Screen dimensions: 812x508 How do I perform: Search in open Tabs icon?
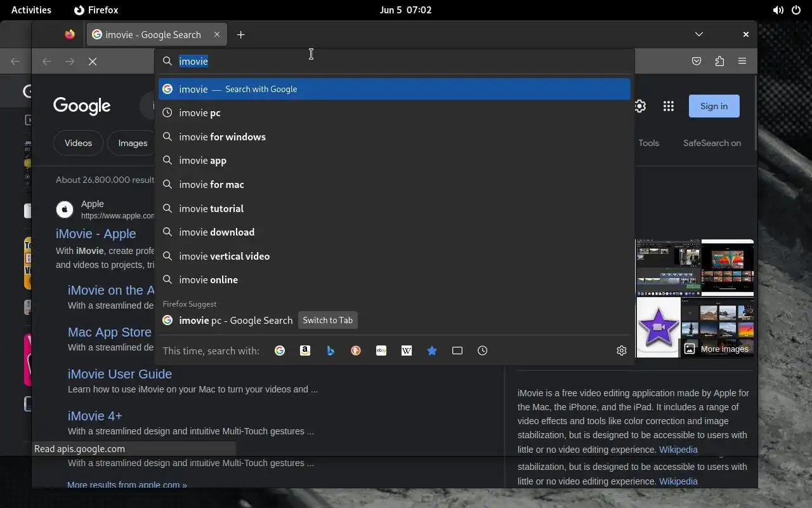coord(457,351)
